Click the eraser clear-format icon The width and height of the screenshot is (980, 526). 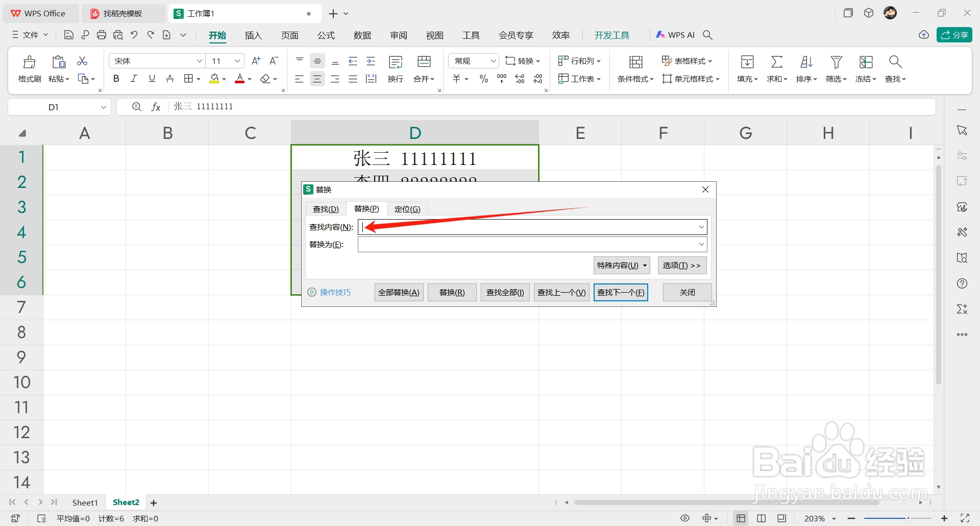[265, 79]
